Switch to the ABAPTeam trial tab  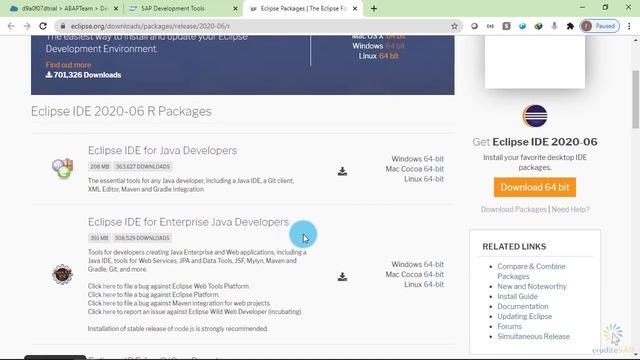64,8
